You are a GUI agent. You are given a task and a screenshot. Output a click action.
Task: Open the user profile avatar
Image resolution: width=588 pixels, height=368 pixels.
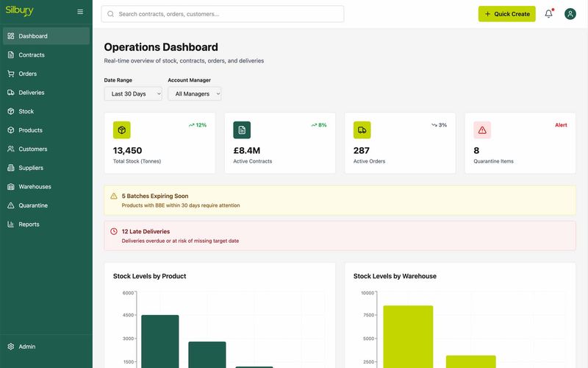point(570,14)
